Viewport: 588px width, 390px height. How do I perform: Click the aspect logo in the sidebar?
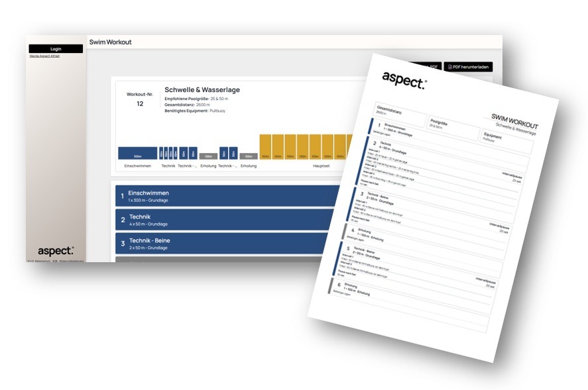coord(56,251)
